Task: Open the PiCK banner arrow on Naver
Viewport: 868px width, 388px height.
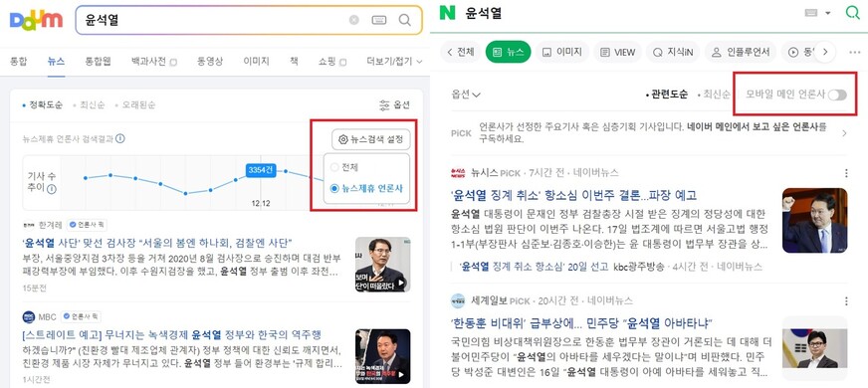Action: (x=844, y=133)
